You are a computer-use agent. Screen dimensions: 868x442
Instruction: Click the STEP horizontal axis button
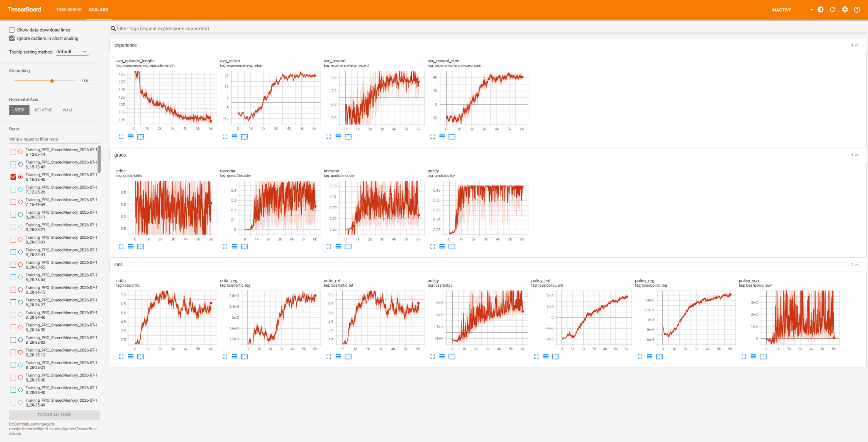pos(19,110)
